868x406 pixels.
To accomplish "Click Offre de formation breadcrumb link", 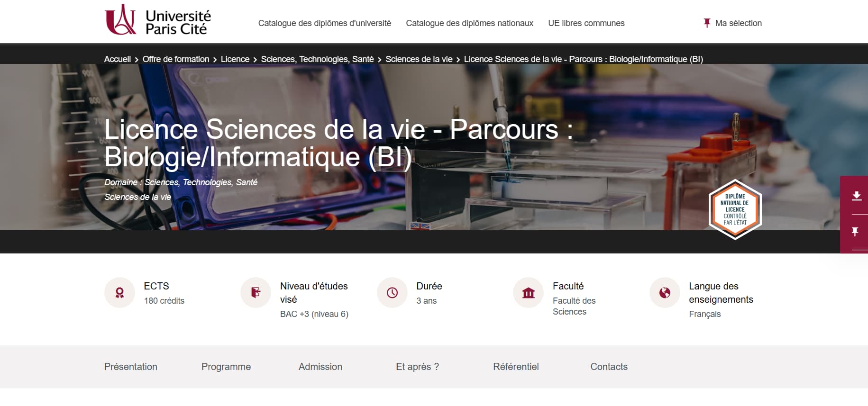I will pos(176,59).
